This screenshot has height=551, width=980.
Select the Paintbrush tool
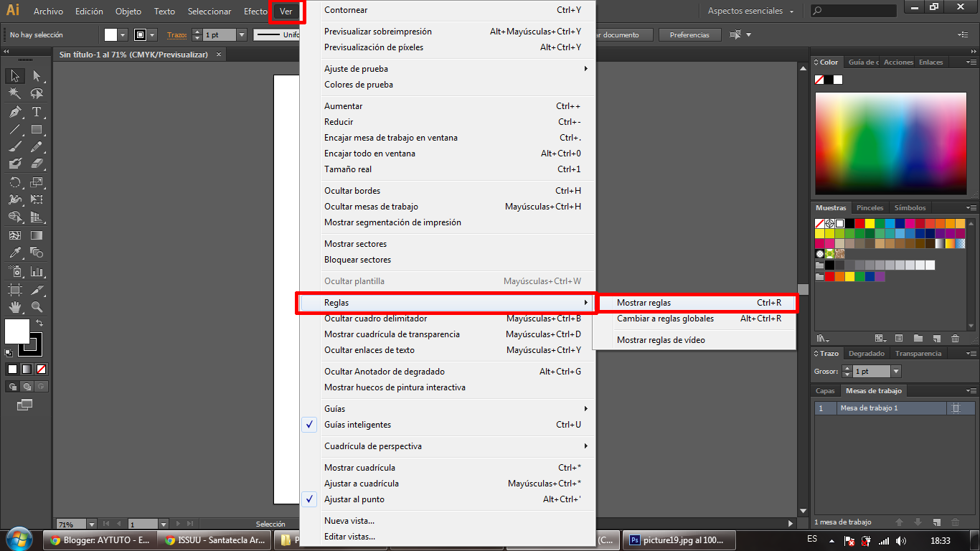(x=14, y=146)
